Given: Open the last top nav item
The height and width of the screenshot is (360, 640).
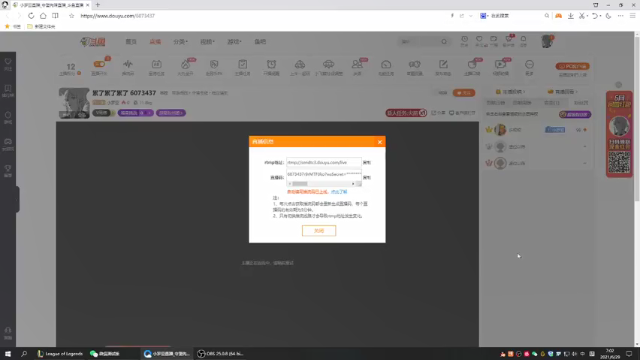Looking at the screenshot, I should pos(260,42).
